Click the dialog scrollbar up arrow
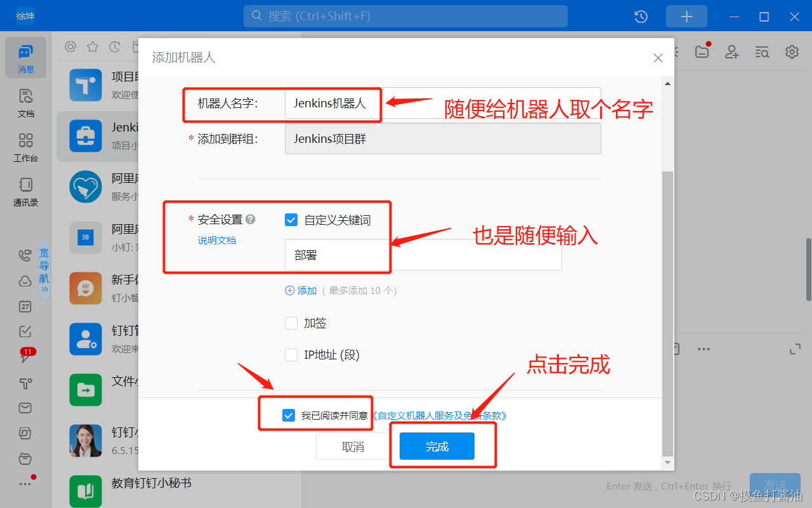Screen dimensions: 812x508 (x=667, y=83)
